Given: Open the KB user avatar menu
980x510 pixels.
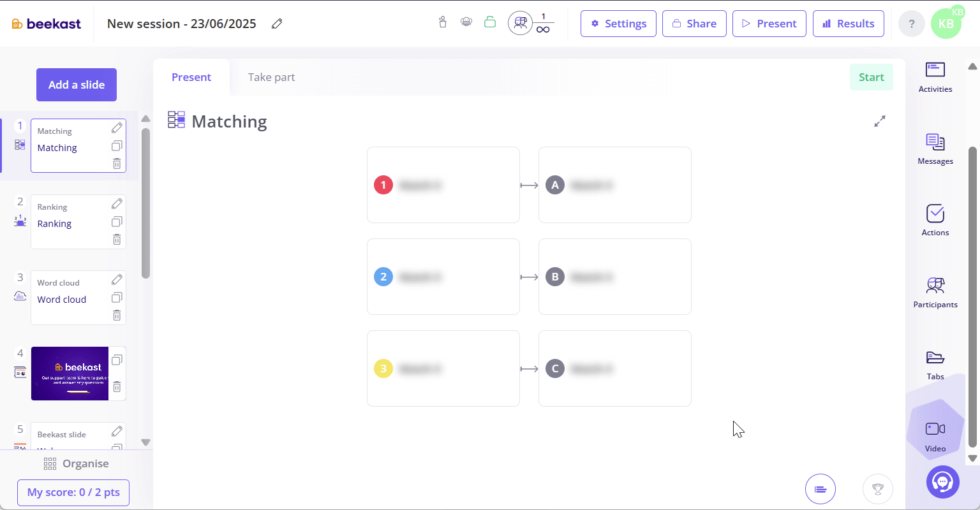Looking at the screenshot, I should (x=946, y=24).
